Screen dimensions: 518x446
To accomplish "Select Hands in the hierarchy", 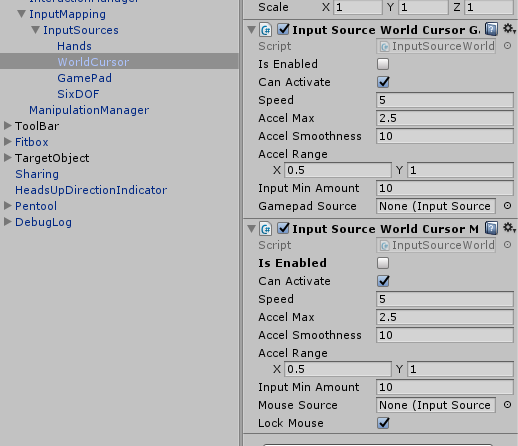I will [74, 46].
